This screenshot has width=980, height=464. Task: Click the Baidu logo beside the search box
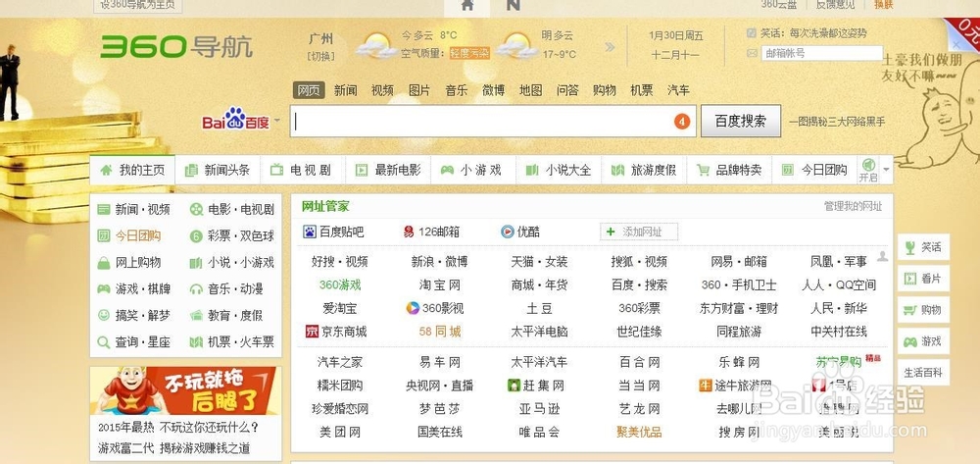pos(235,120)
